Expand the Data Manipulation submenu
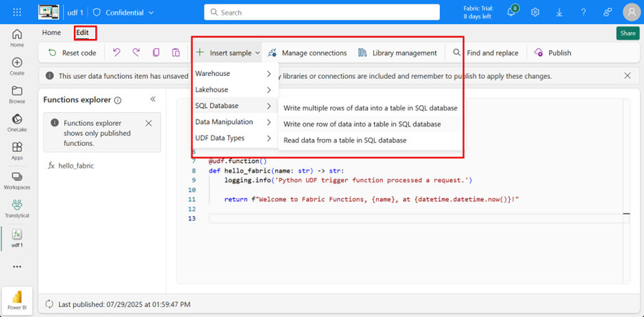The height and width of the screenshot is (317, 644). pyautogui.click(x=233, y=122)
